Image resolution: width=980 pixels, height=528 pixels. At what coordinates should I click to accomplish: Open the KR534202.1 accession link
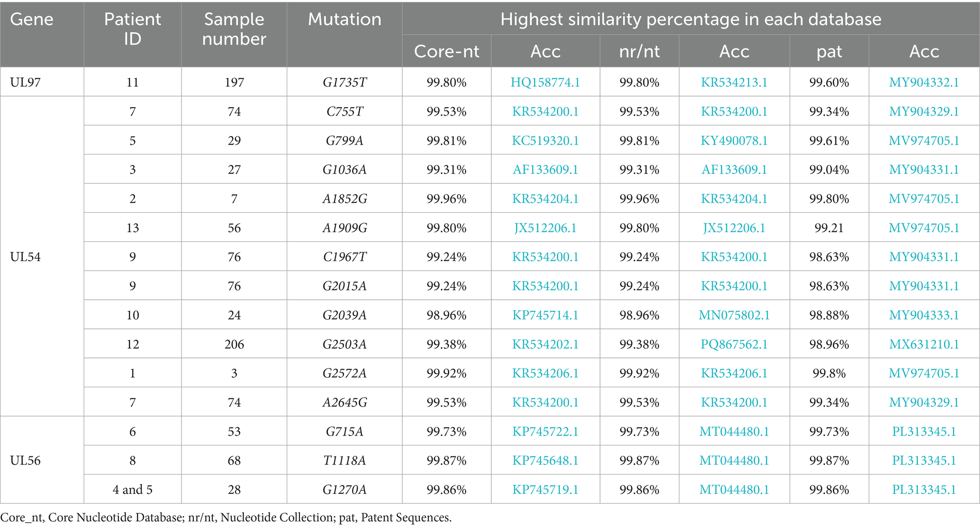tap(545, 344)
